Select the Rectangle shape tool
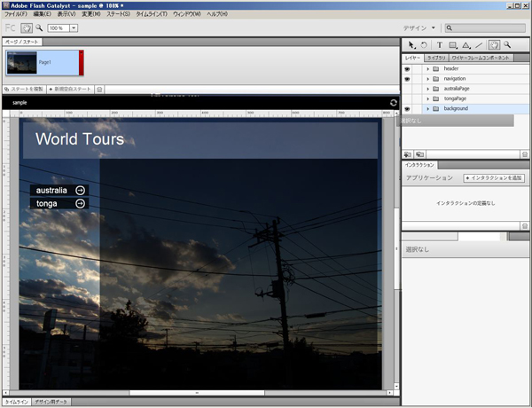Image resolution: width=532 pixels, height=408 pixels. tap(453, 45)
